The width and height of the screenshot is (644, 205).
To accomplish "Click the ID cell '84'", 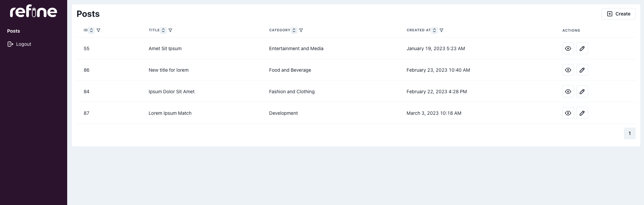I will pos(86,92).
